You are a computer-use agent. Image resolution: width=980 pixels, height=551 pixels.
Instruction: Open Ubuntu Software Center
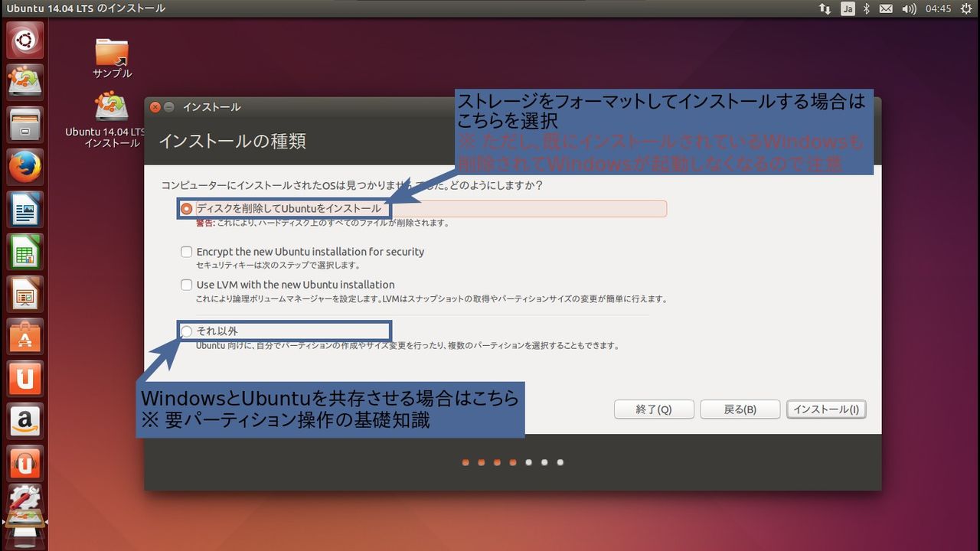(x=25, y=337)
